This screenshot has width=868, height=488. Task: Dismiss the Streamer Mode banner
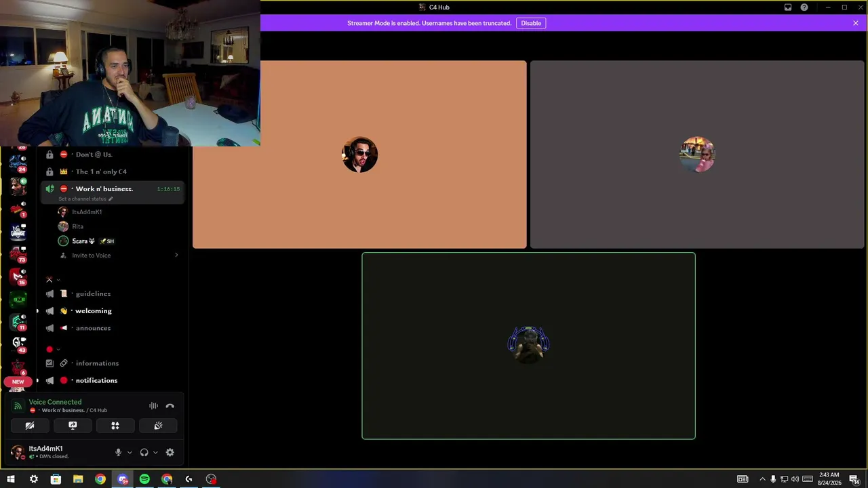pyautogui.click(x=856, y=23)
